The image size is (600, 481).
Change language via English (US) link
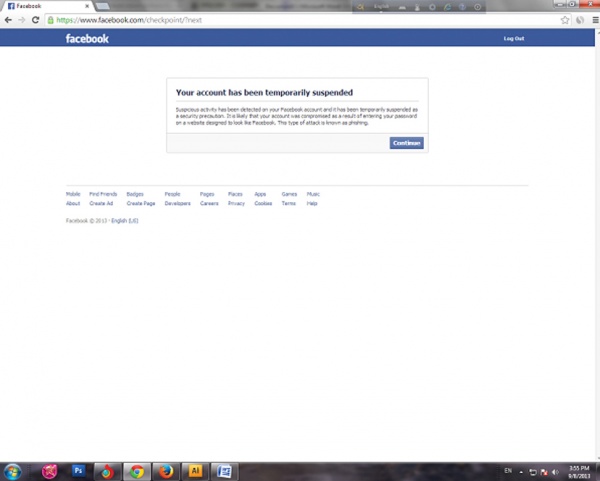tap(125, 221)
